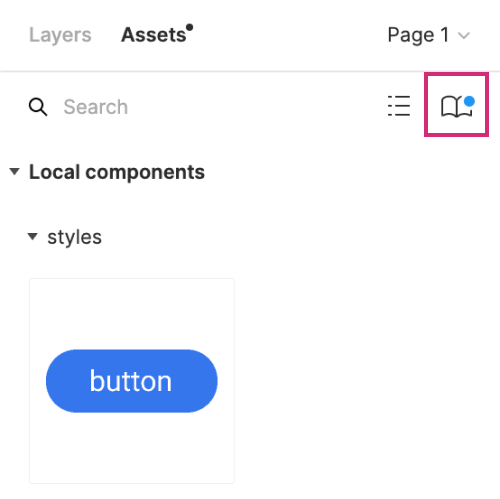
Task: Click the styles folder label
Action: [74, 237]
